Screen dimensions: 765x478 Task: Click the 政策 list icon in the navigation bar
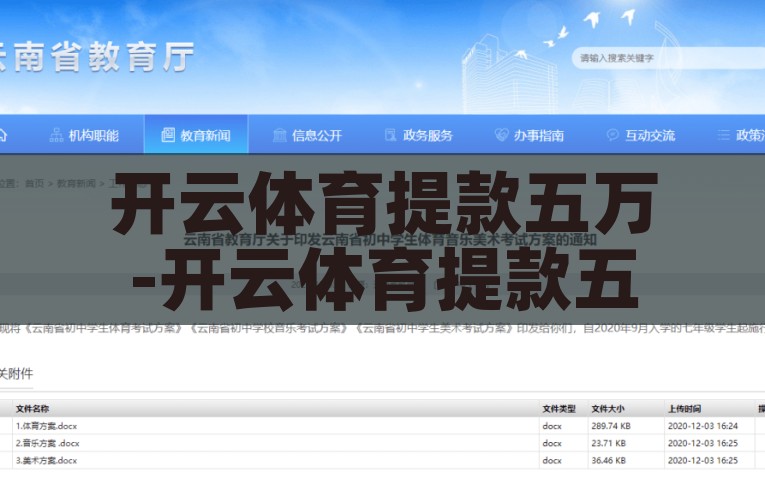pyautogui.click(x=724, y=135)
